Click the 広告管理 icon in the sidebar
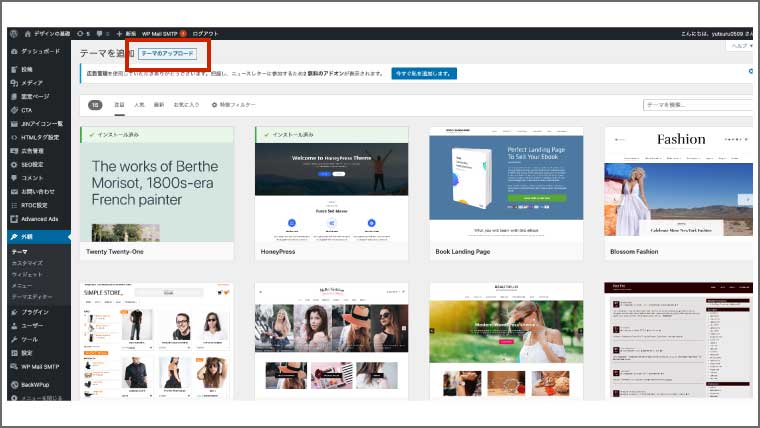Viewport: 760px width, 428px height. [x=14, y=151]
